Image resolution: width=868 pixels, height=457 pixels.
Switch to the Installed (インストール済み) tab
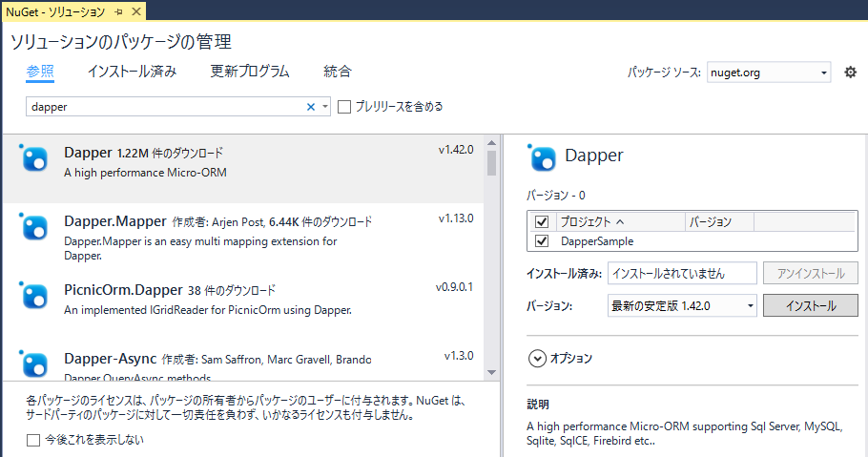click(x=132, y=71)
